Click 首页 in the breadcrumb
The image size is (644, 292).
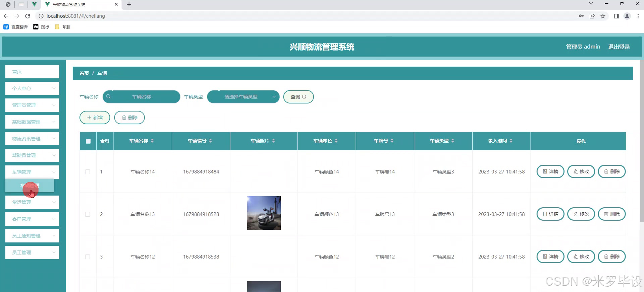click(84, 73)
